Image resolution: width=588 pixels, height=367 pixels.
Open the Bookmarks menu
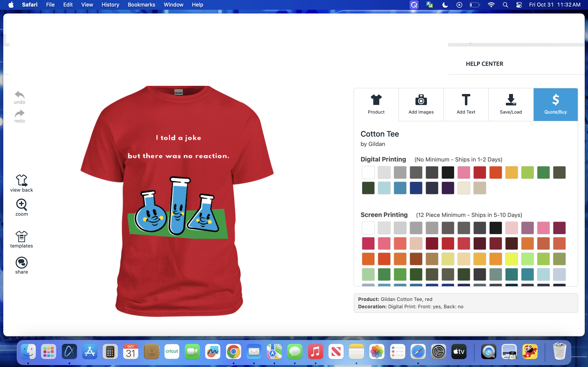pos(141,5)
